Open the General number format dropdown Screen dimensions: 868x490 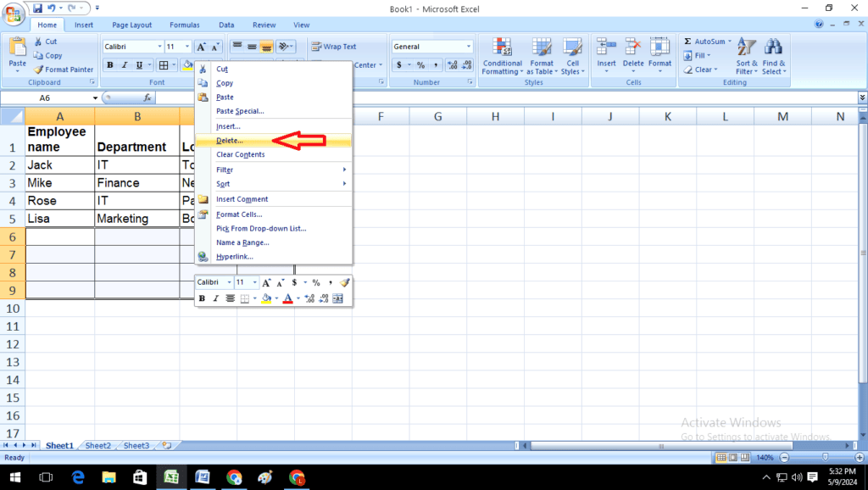[x=468, y=47]
